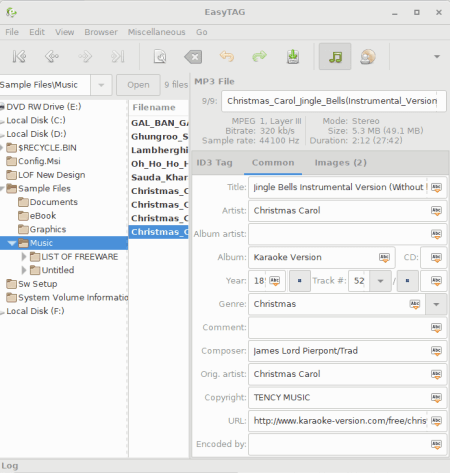Click the Open button

point(138,85)
